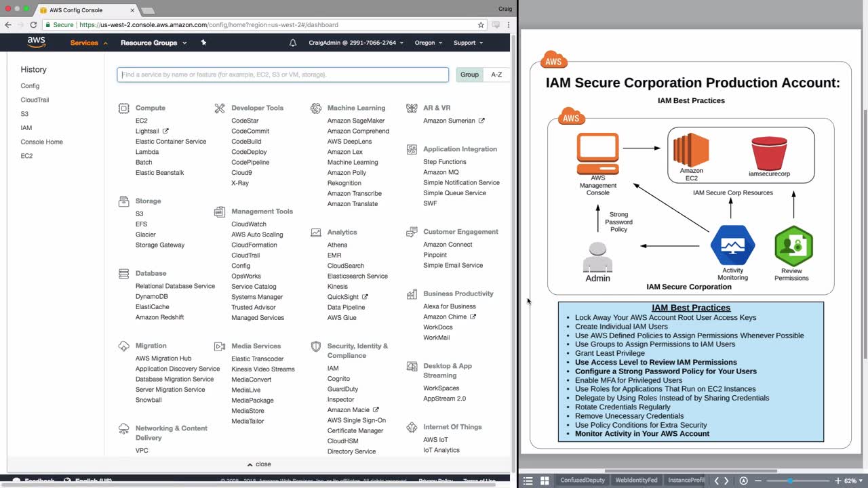Open the Lightsail external link icon
Viewport: 868px width, 488px height.
coord(165,131)
